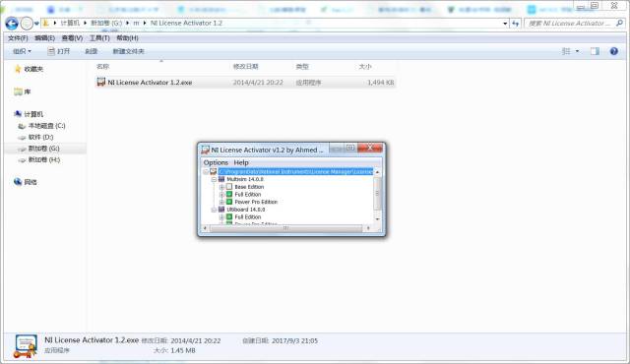Open Help menu in NI License Activator
Image resolution: width=630 pixels, height=364 pixels.
(x=241, y=162)
